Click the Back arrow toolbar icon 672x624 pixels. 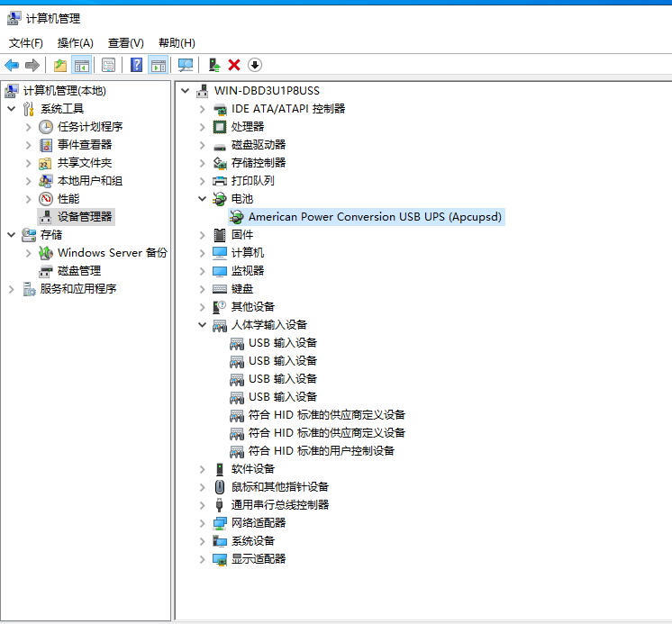tap(12, 65)
